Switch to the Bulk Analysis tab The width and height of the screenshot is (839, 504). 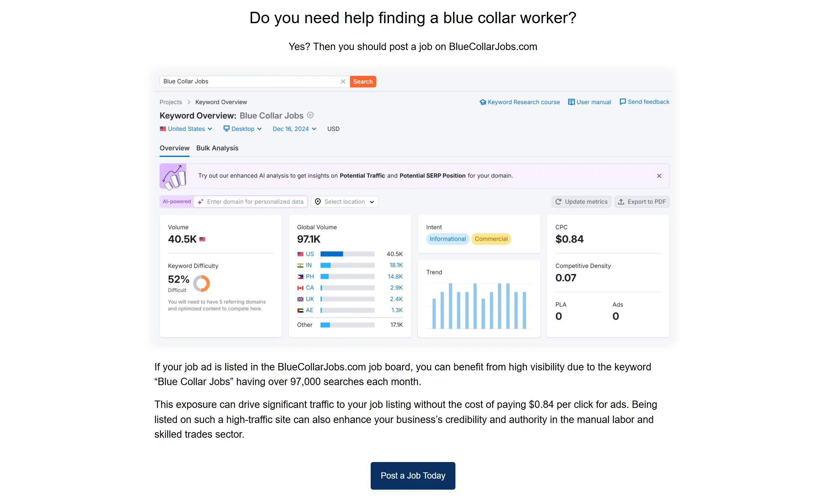pos(217,148)
